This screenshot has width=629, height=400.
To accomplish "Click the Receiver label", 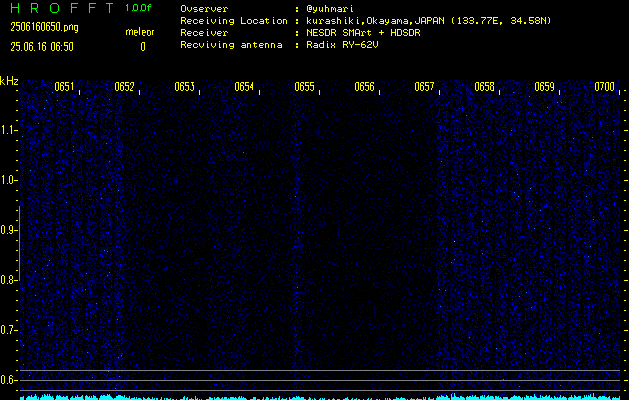I will pos(204,33).
